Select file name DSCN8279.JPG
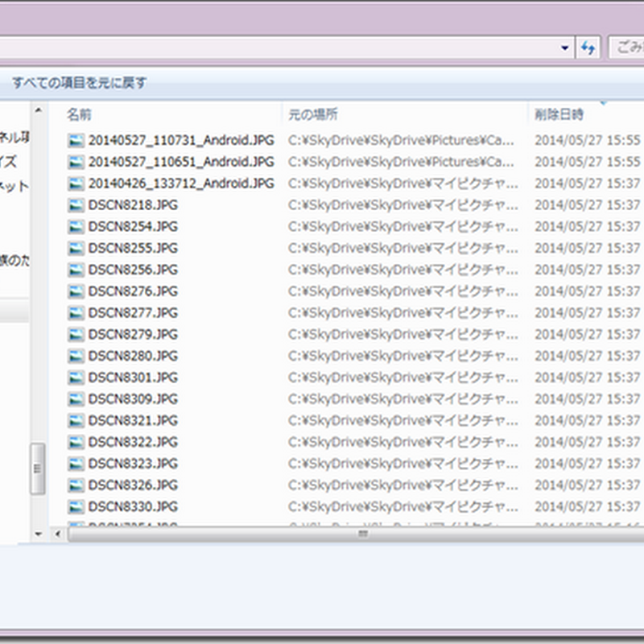Image resolution: width=644 pixels, height=644 pixels. coord(133,334)
